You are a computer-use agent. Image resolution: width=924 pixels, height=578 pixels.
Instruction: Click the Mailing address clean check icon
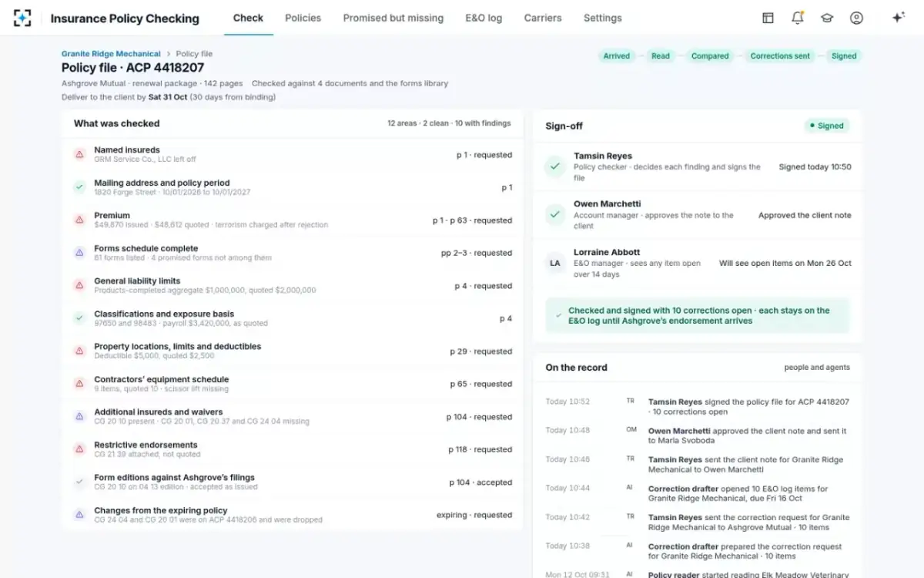pyautogui.click(x=79, y=187)
